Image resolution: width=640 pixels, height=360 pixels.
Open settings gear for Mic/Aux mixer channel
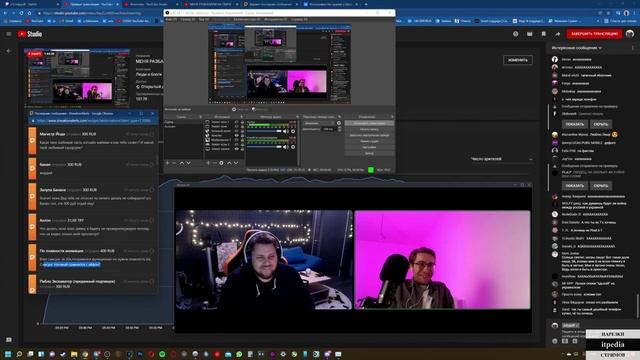293,131
